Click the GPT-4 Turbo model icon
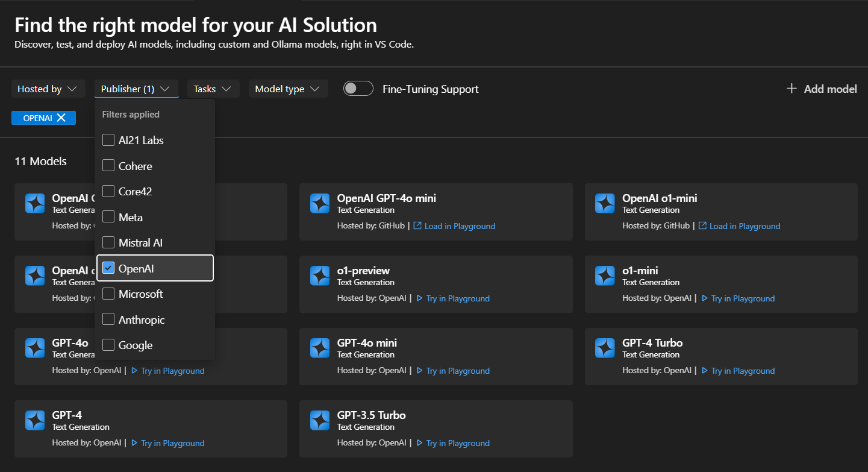The image size is (868, 472). coord(605,348)
